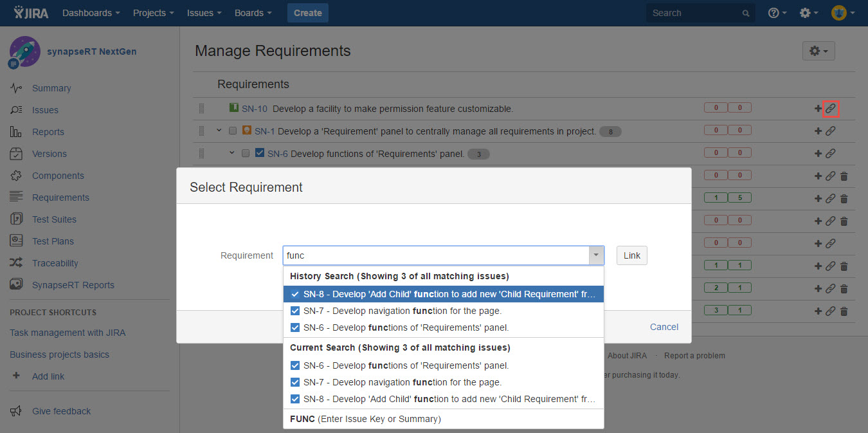Click plus icon on row showing 1 and 1
The image size is (868, 433).
(x=818, y=266)
